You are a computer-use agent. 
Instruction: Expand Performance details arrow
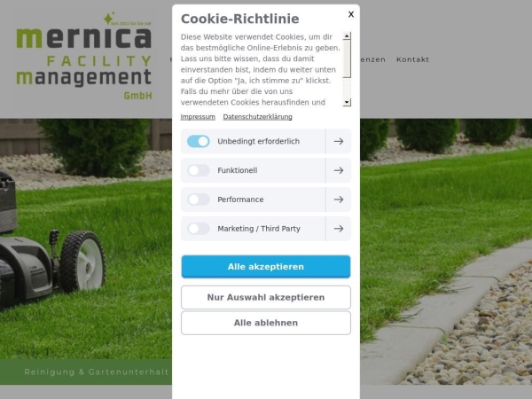click(x=339, y=199)
